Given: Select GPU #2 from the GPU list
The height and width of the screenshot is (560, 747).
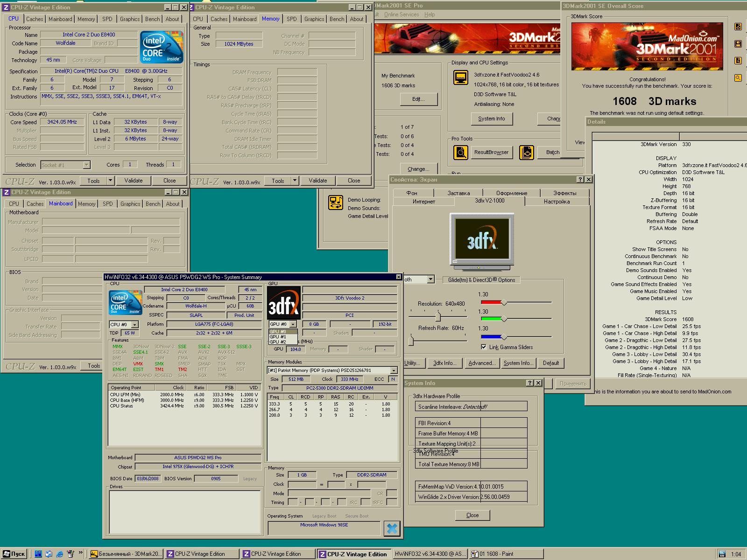Looking at the screenshot, I should (282, 342).
